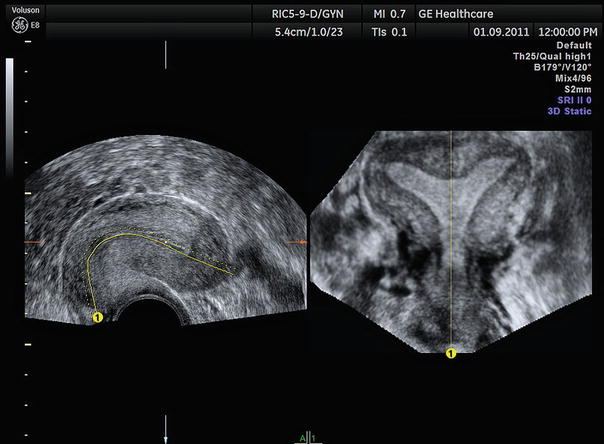Click the orange marker right of left scan
This screenshot has height=444, width=604.
(x=296, y=242)
